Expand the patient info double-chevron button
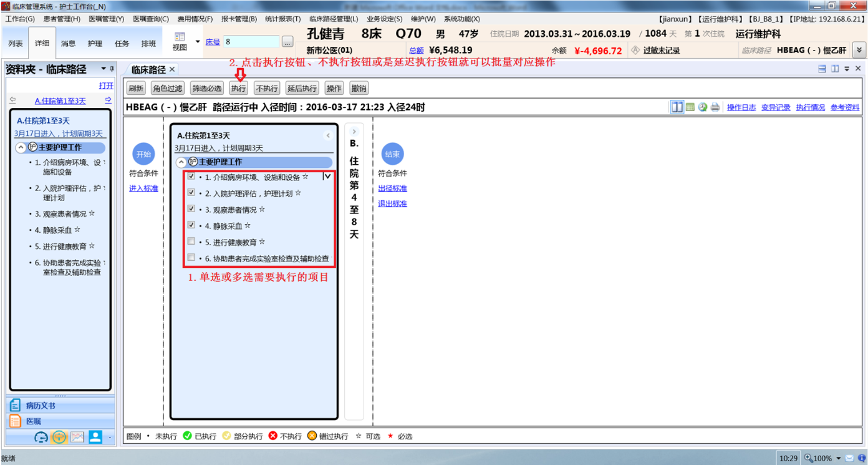Screen dimensions: 868x465 859,50
